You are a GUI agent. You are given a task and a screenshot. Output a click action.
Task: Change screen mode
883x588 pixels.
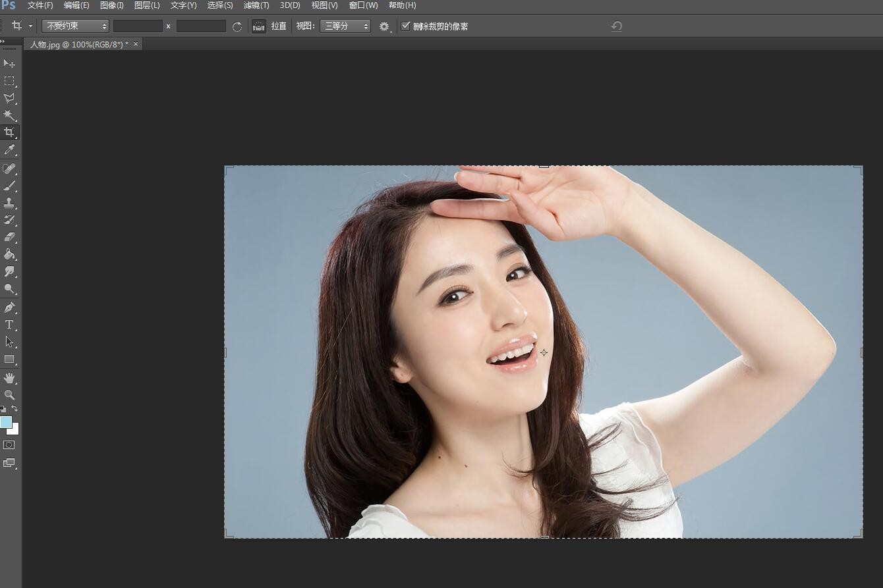click(x=9, y=463)
